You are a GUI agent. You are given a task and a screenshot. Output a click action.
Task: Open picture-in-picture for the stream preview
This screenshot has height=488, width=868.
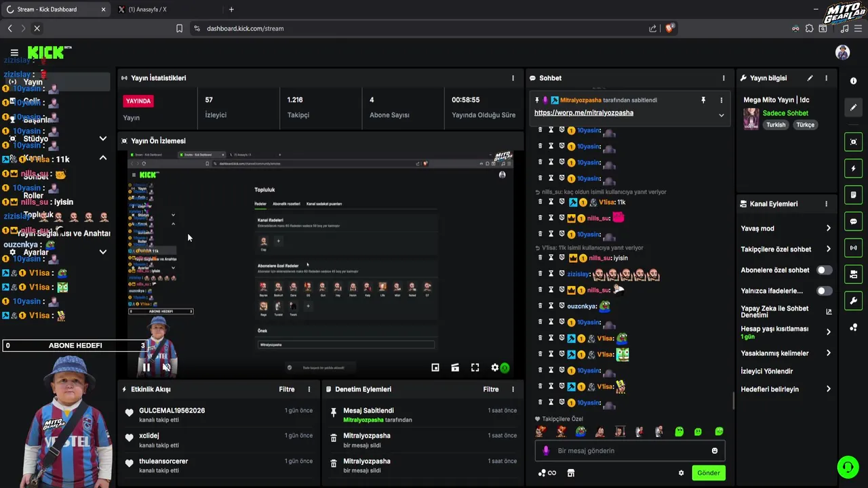[435, 367]
